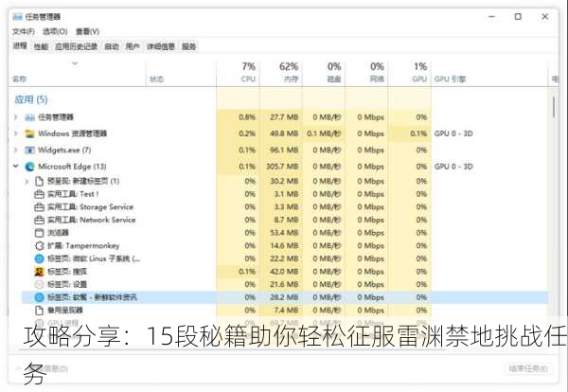Click the Windows Explorer folder icon
568x392 pixels.
(29, 134)
